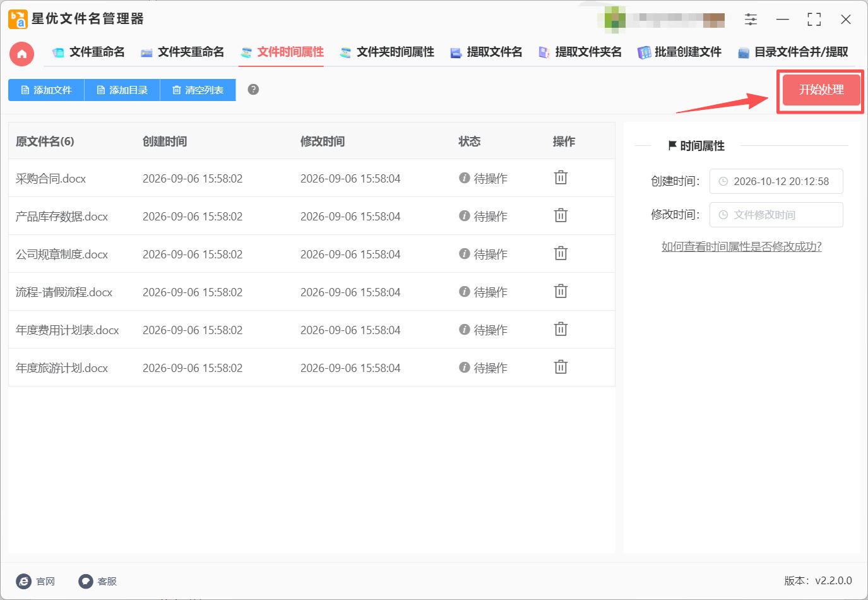Delete 采购合同.docx with its trash icon
The image size is (868, 600).
click(561, 177)
